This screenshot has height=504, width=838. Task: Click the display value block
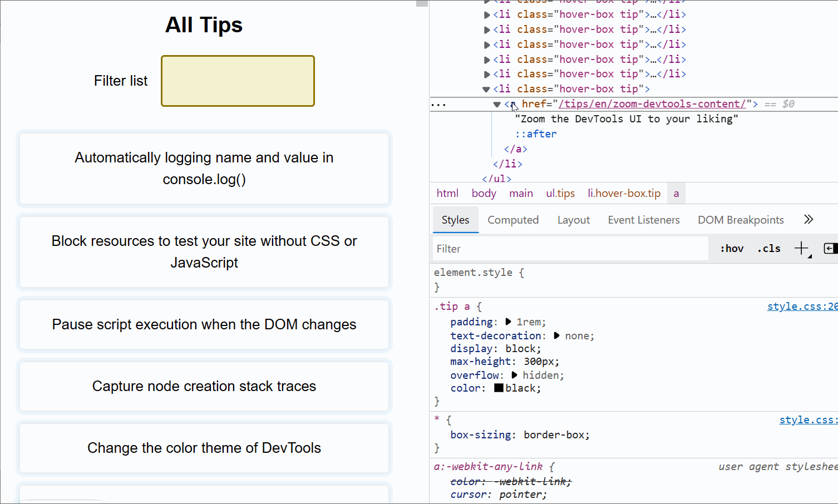point(521,349)
